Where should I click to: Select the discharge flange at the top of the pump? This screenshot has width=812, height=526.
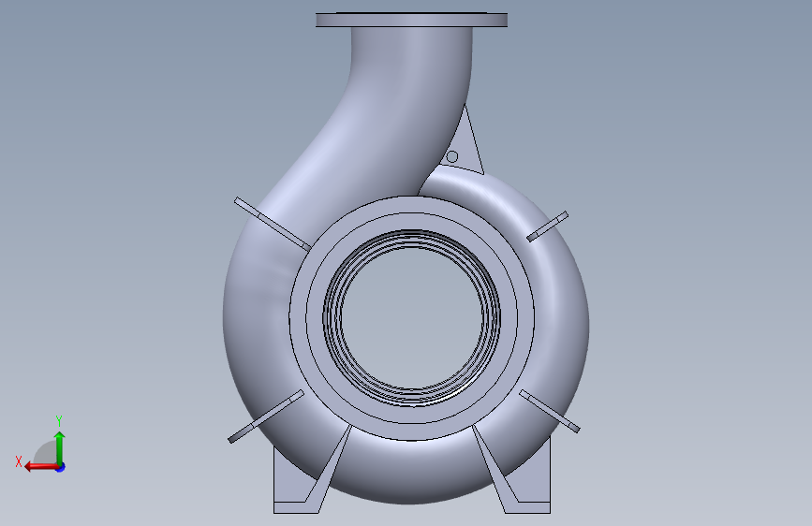pos(412,21)
